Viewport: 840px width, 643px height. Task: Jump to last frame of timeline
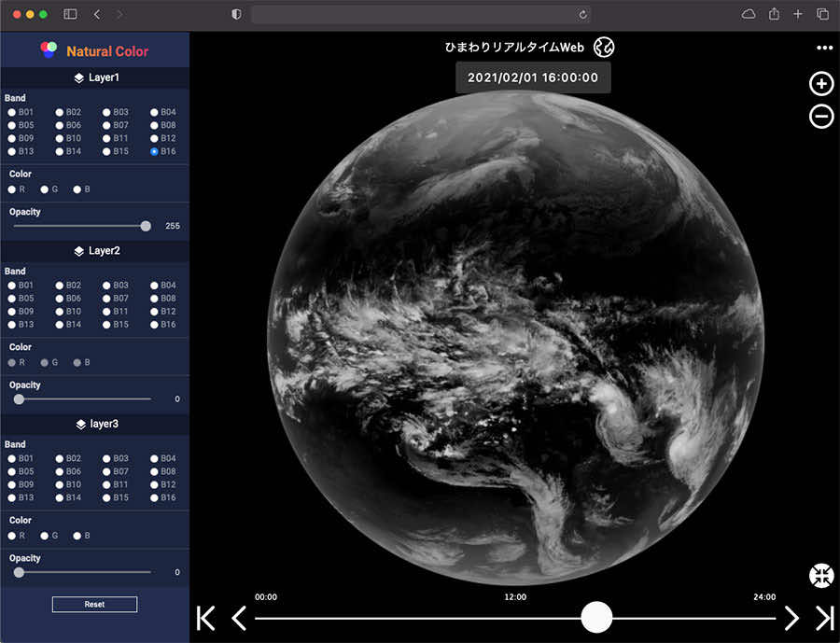click(824, 618)
